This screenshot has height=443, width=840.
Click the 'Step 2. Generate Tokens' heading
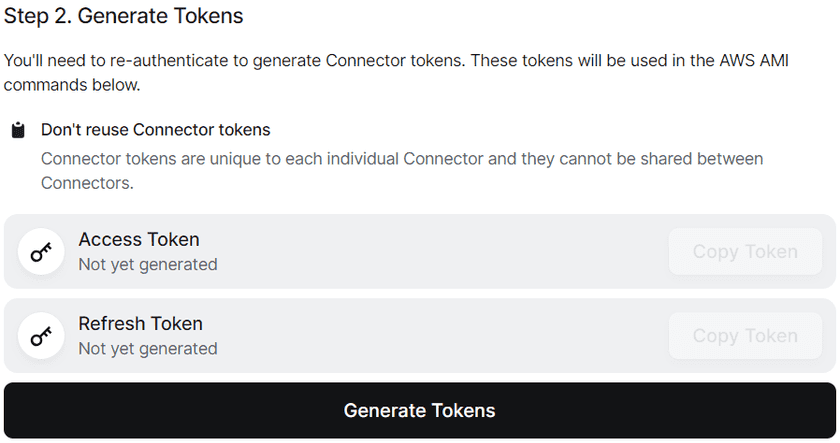[x=124, y=17]
